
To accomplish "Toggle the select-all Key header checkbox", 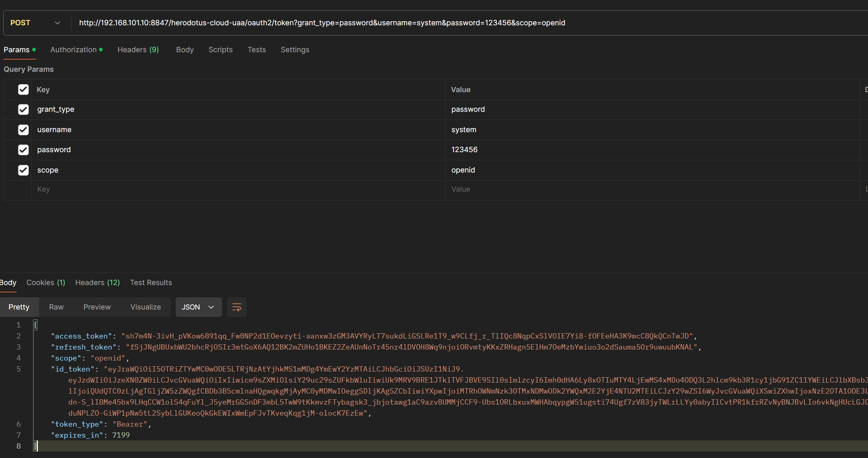I will point(23,90).
